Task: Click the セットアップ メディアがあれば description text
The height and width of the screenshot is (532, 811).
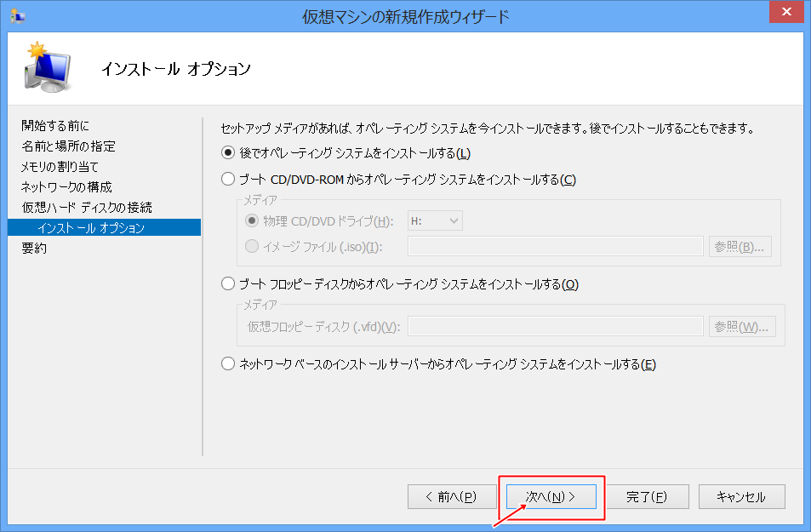Action: (x=488, y=128)
